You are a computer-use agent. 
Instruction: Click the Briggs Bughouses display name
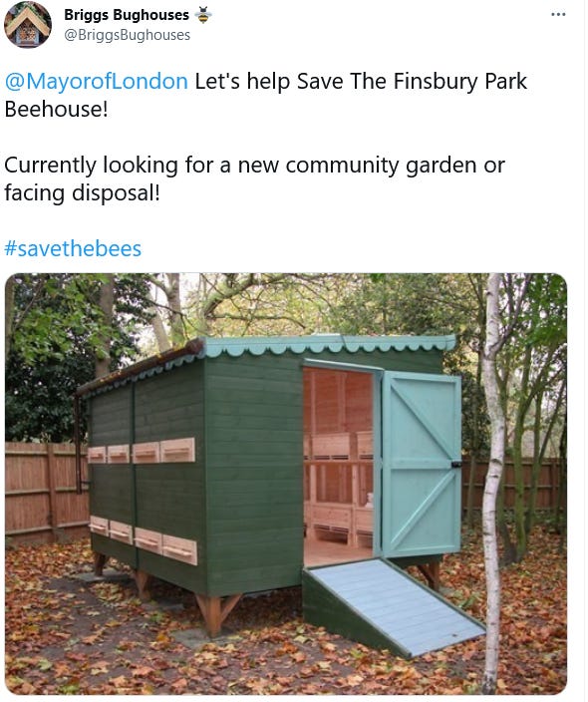click(127, 15)
